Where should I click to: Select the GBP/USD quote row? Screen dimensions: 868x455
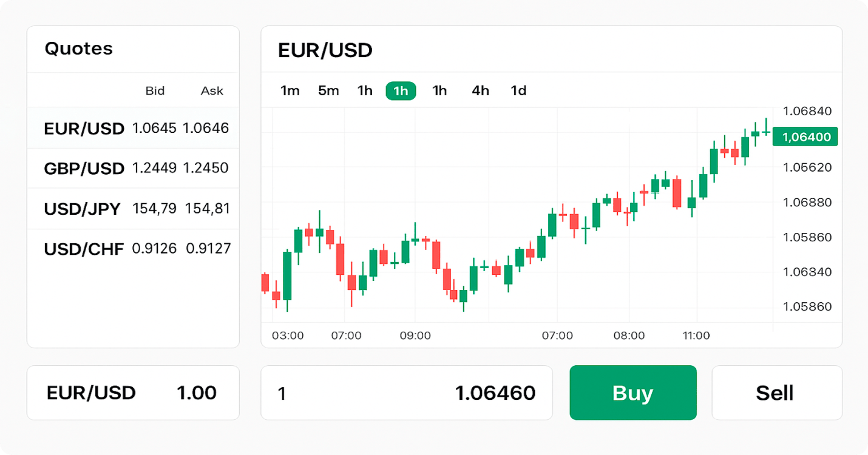(133, 168)
